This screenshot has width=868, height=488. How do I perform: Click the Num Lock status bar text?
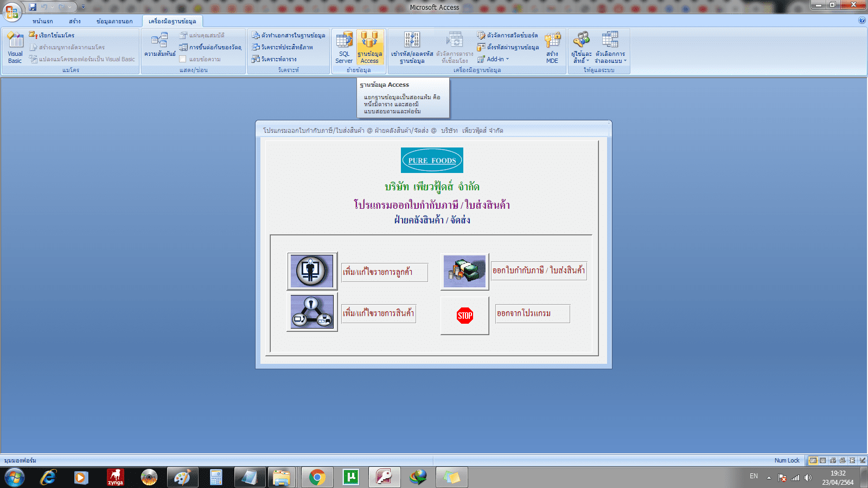(787, 460)
